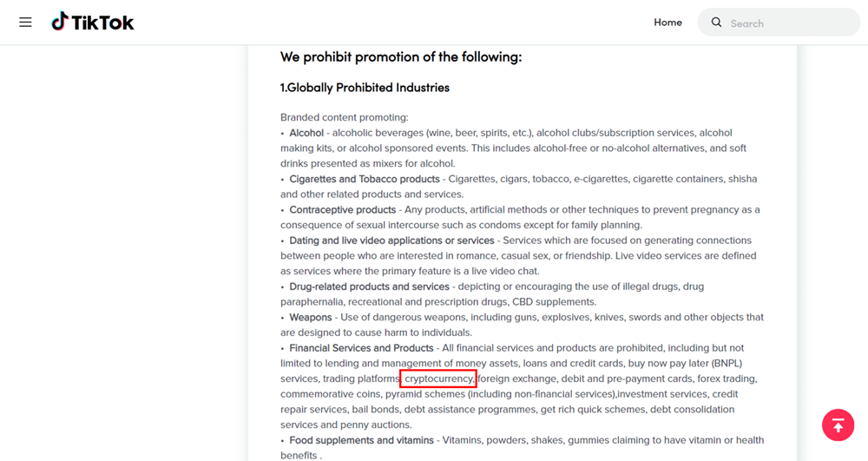Click Dating and live video applications text
Image resolution: width=868 pixels, height=461 pixels.
click(x=391, y=240)
